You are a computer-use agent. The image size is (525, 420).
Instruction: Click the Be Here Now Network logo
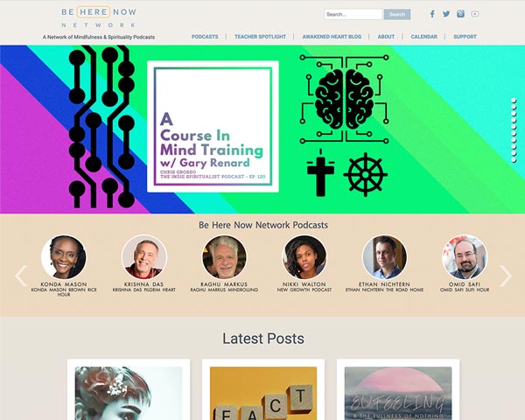(x=99, y=17)
